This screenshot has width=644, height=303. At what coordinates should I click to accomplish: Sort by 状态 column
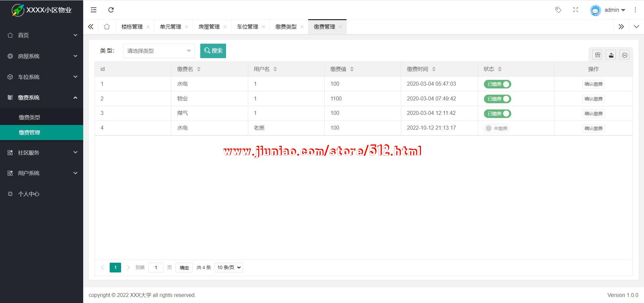click(x=500, y=69)
